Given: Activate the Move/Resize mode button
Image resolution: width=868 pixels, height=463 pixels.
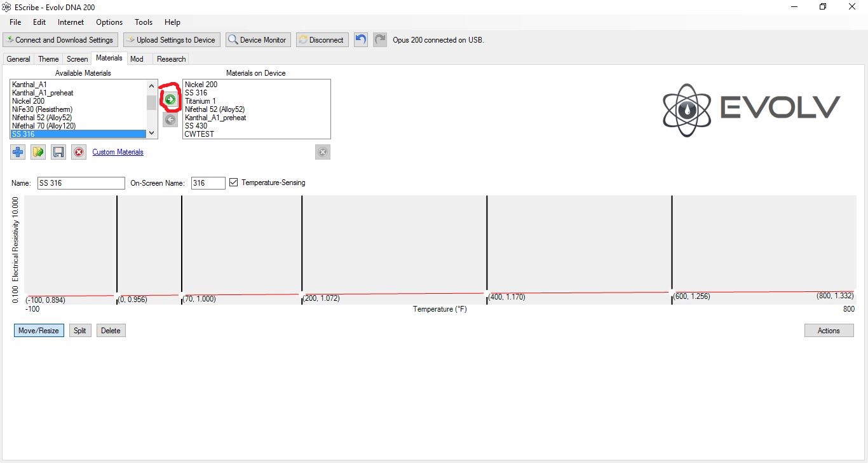Looking at the screenshot, I should tap(39, 331).
